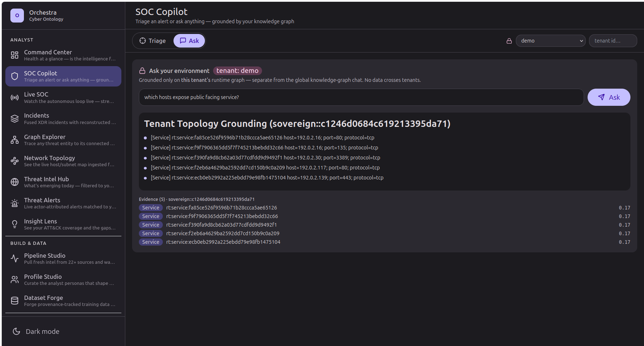This screenshot has height=346, width=644.
Task: Click the result line with port=443
Action: 267,178
